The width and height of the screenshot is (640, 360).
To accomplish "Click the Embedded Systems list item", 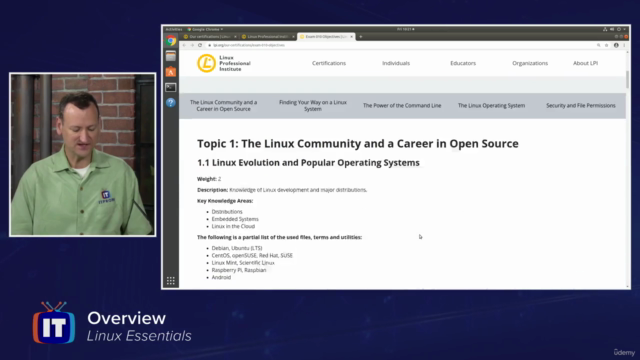I will click(235, 219).
